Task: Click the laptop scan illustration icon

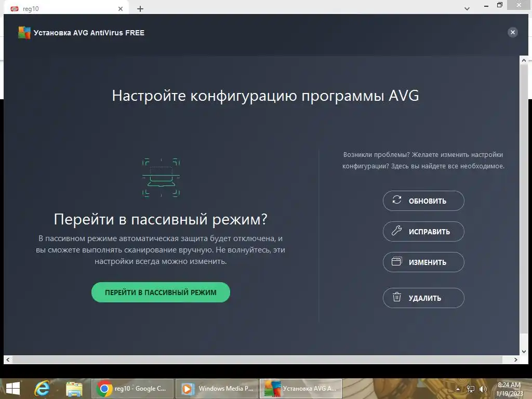Action: click(x=161, y=178)
